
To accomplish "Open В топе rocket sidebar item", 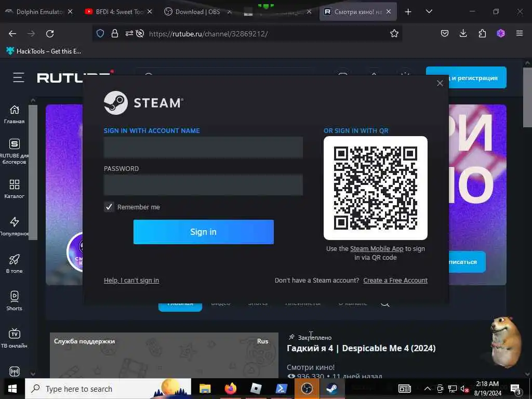I will click(14, 264).
